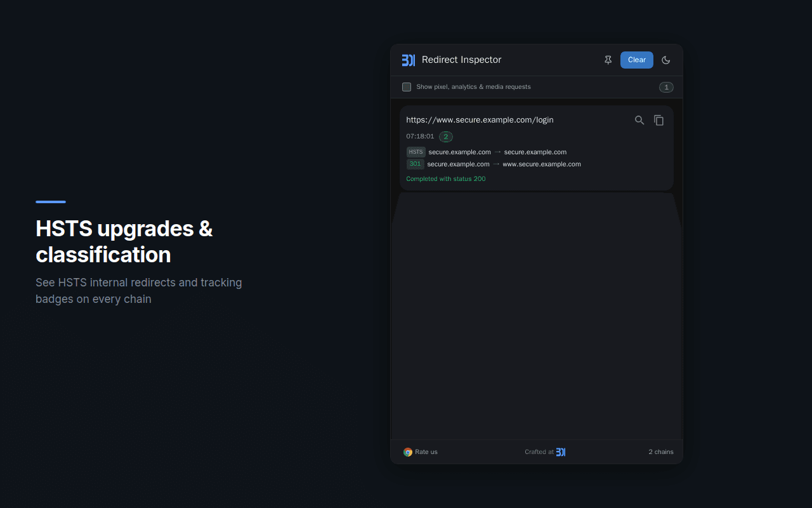Click Completed with status 200 text
Viewport: 812px width, 508px height.
pos(445,178)
